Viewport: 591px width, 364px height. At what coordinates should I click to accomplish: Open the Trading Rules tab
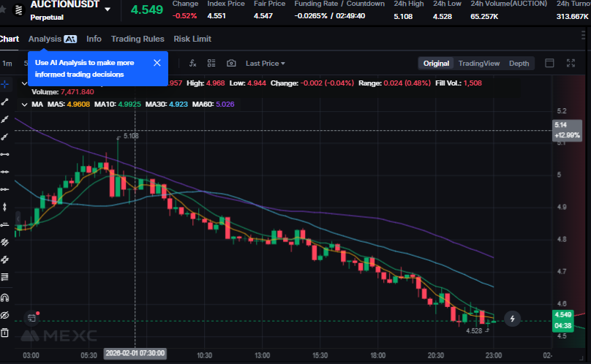[138, 39]
